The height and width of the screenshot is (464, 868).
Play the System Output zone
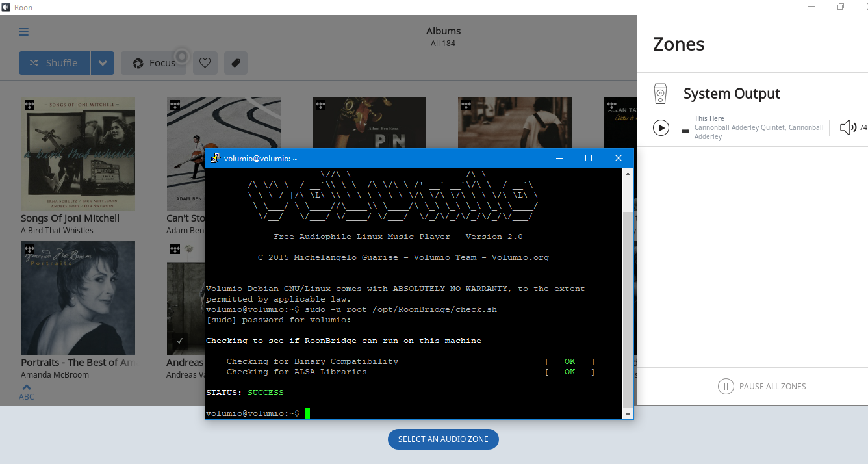click(661, 127)
